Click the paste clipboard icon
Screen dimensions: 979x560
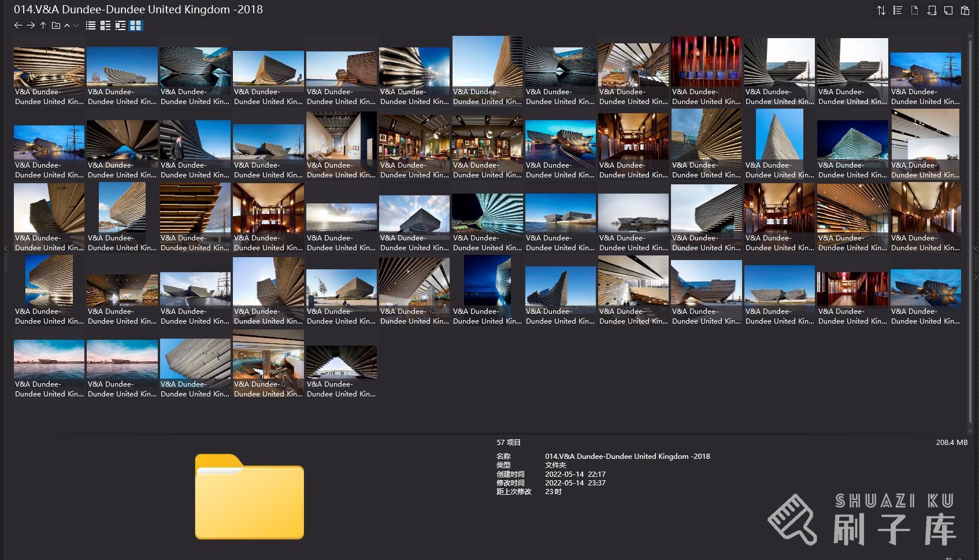(x=965, y=10)
